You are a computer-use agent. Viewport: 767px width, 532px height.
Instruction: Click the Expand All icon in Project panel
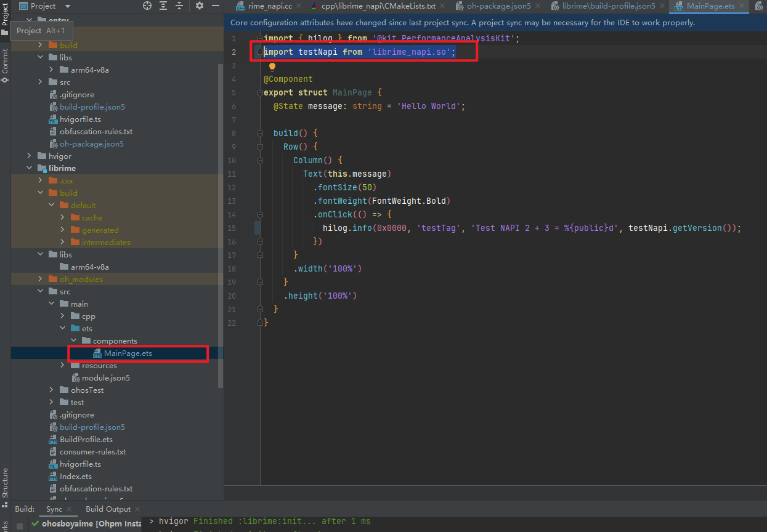[x=163, y=6]
